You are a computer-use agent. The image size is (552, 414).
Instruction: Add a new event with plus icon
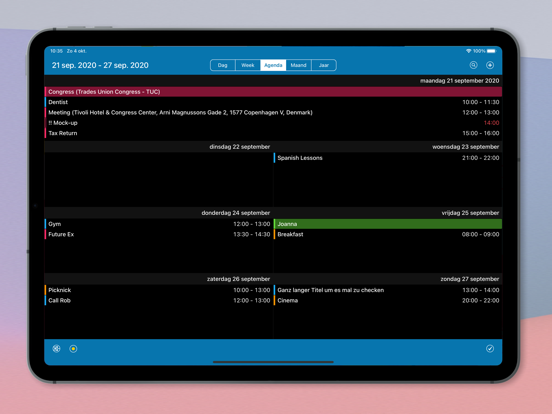[x=490, y=65]
